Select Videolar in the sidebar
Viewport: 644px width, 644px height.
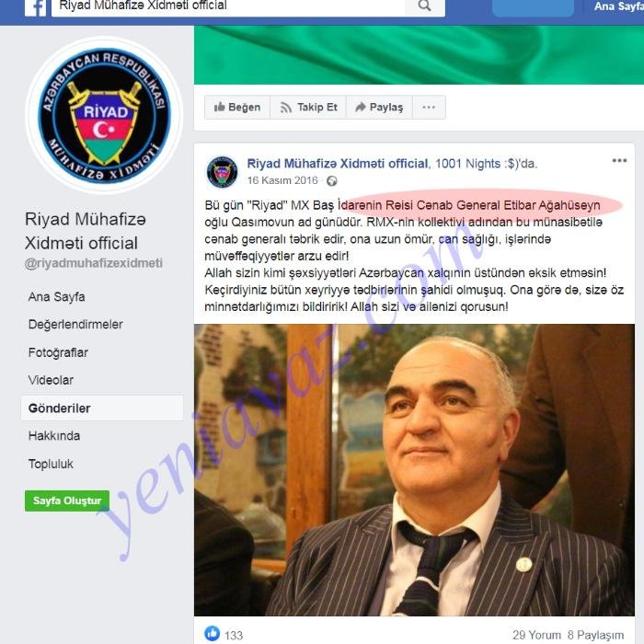51,380
